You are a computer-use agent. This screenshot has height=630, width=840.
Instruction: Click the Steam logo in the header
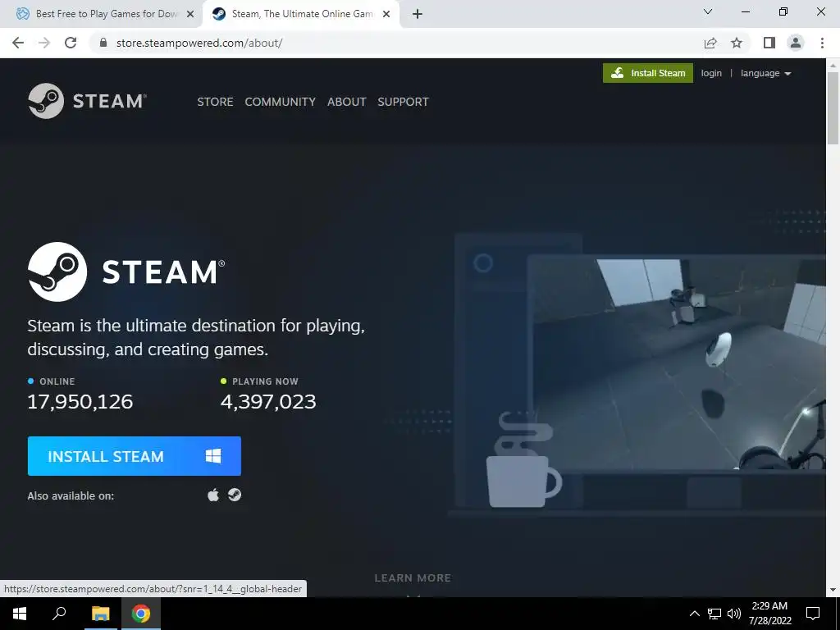point(87,101)
